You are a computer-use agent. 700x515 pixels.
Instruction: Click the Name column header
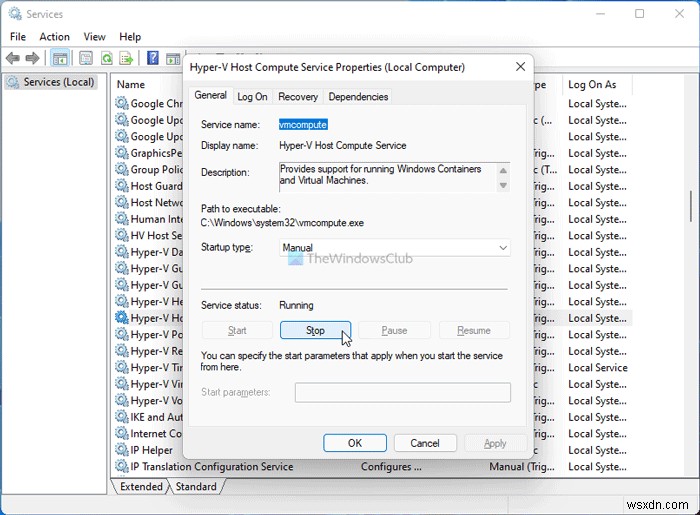click(131, 84)
